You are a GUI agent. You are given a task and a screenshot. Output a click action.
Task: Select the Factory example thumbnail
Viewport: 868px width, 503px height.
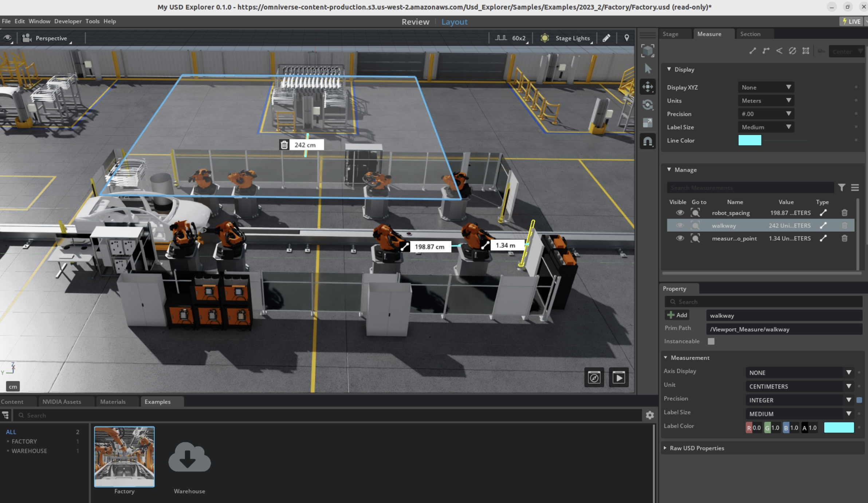pyautogui.click(x=124, y=457)
